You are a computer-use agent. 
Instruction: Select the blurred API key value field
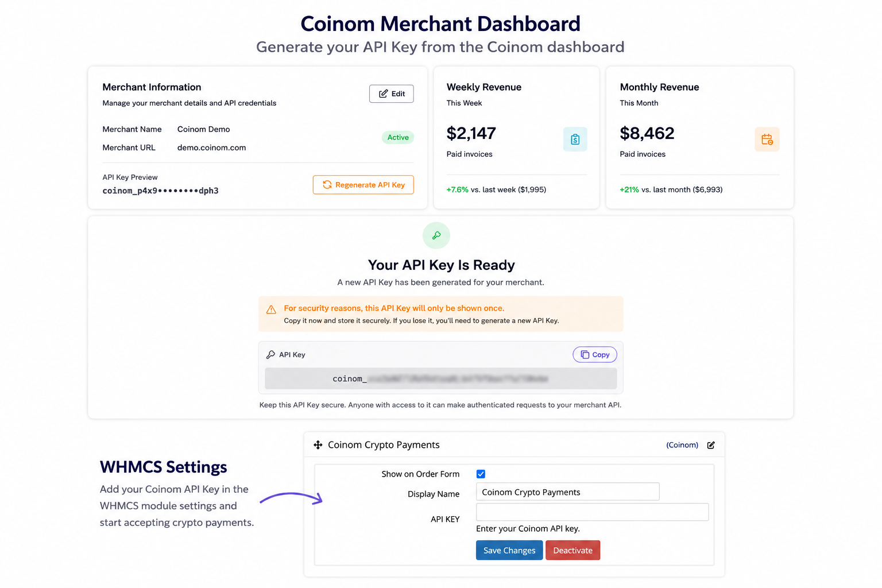point(440,378)
